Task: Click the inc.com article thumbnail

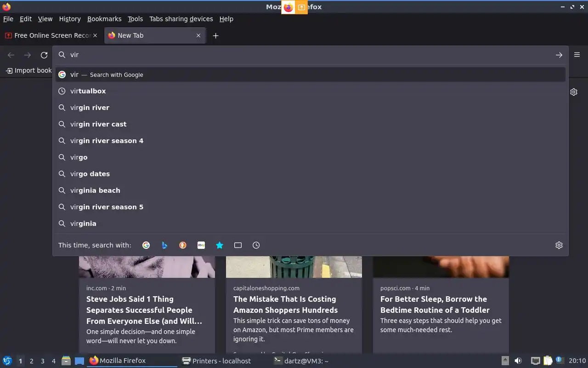Action: (147, 267)
